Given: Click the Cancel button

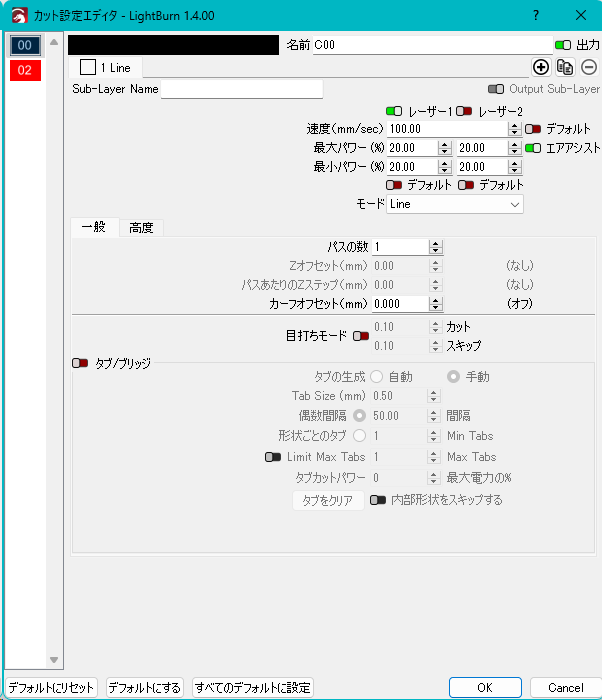Looking at the screenshot, I should pos(565,688).
